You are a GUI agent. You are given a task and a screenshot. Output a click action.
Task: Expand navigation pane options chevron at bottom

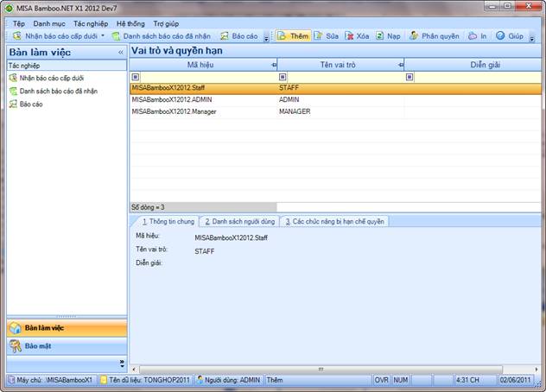[x=122, y=364]
